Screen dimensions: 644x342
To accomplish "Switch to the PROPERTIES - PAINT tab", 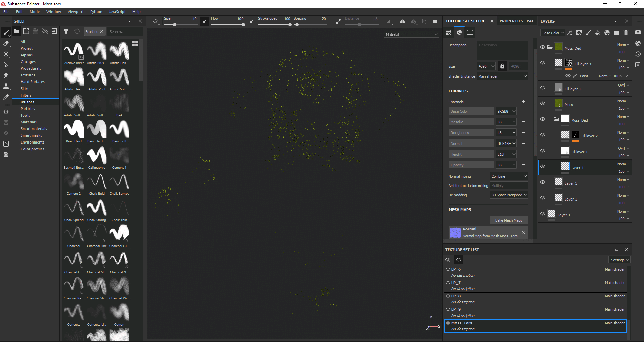I will click(x=518, y=21).
